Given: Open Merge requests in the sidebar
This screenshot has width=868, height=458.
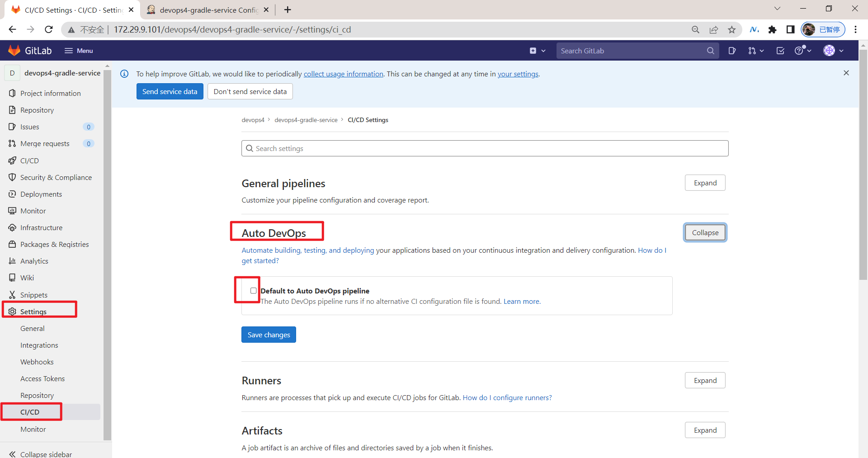Looking at the screenshot, I should pos(45,143).
